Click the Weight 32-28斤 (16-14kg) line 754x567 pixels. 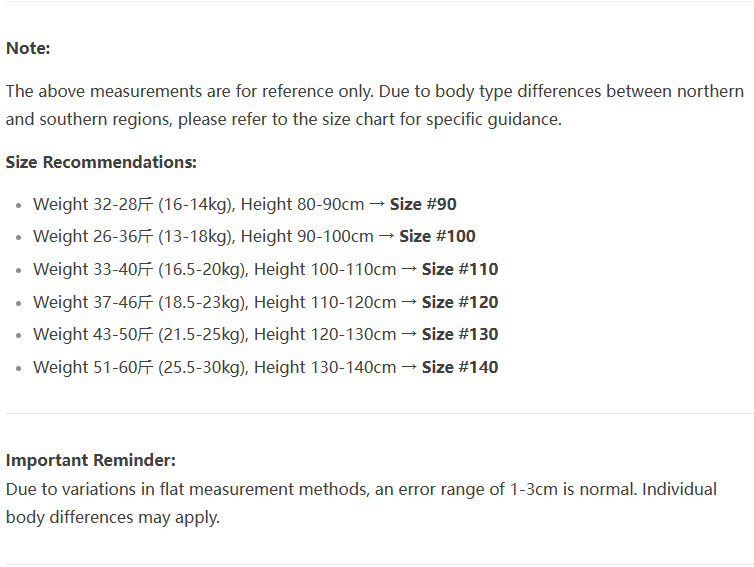point(245,204)
